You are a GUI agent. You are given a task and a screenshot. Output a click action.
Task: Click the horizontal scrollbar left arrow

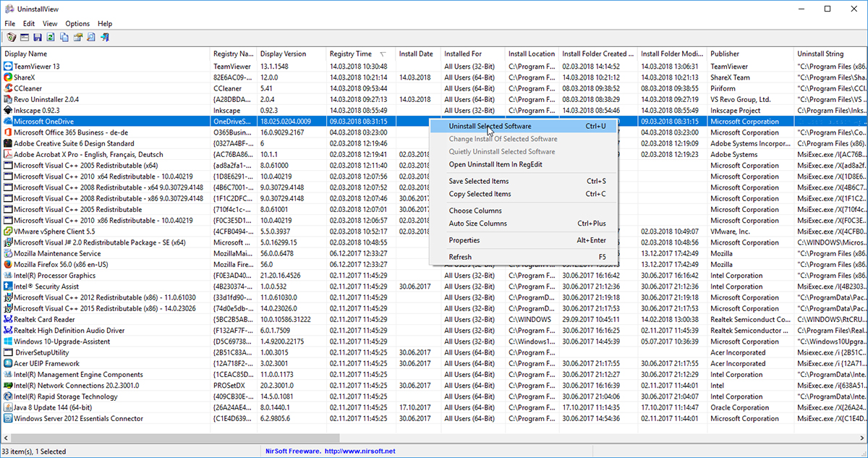6,438
